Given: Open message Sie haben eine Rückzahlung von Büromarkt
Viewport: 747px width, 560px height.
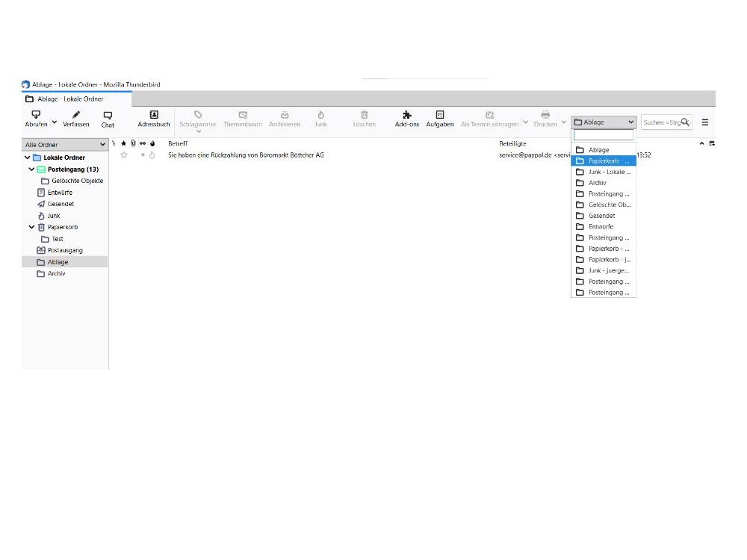Looking at the screenshot, I should pos(246,155).
